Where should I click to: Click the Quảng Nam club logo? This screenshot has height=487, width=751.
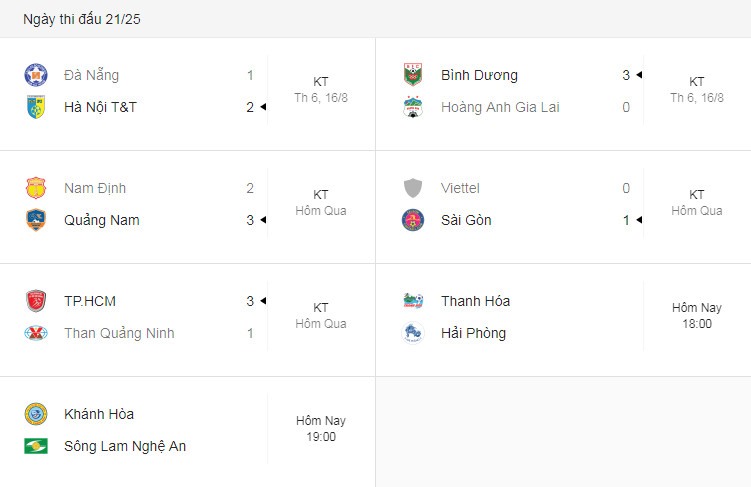(x=36, y=220)
